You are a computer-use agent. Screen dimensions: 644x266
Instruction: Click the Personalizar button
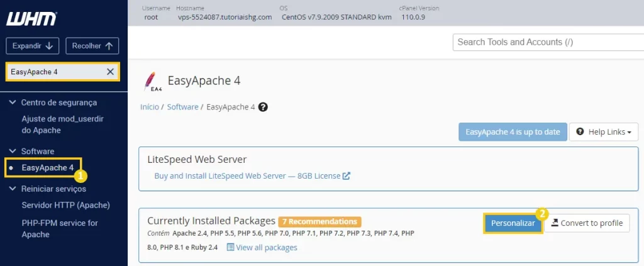click(x=513, y=223)
